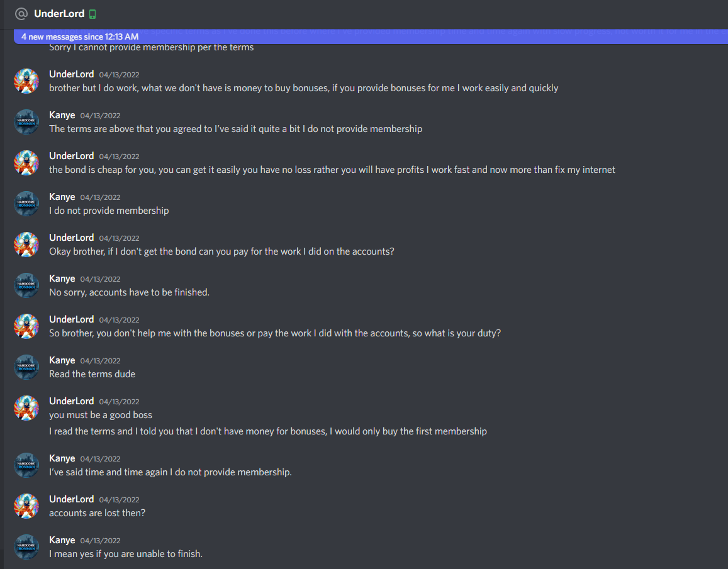Click UnderLord avatar beside 'accounts are lost then?'
Viewport: 728px width, 569px height.
point(26,506)
